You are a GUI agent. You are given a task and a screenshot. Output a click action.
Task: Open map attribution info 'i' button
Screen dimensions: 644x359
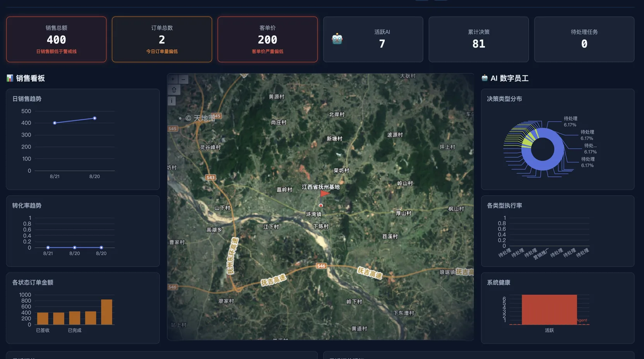coord(172,101)
